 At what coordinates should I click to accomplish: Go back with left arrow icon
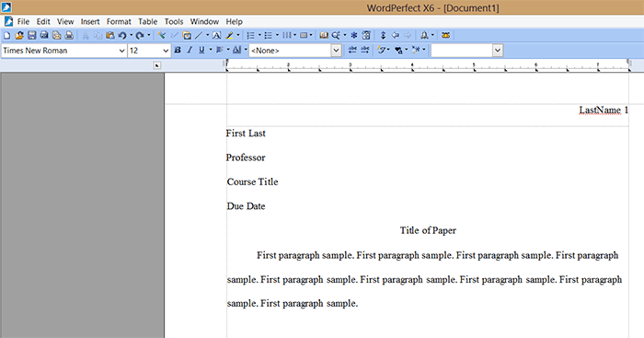coord(395,35)
